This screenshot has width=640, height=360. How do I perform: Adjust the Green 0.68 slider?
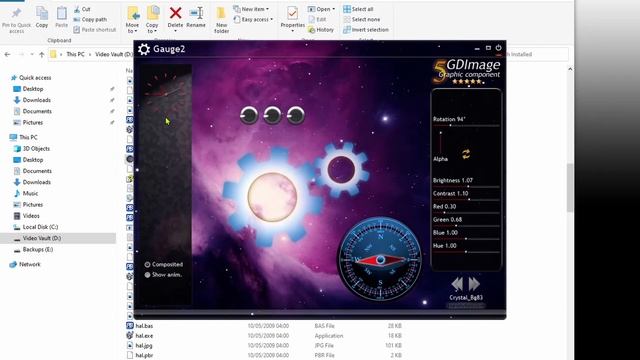point(466,226)
